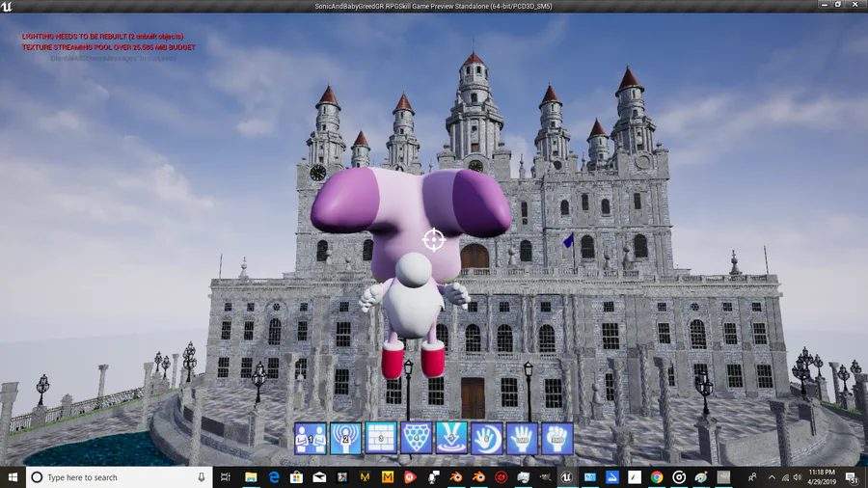Activate skill slot 1 two-people icon
868x488 pixels.
point(311,438)
